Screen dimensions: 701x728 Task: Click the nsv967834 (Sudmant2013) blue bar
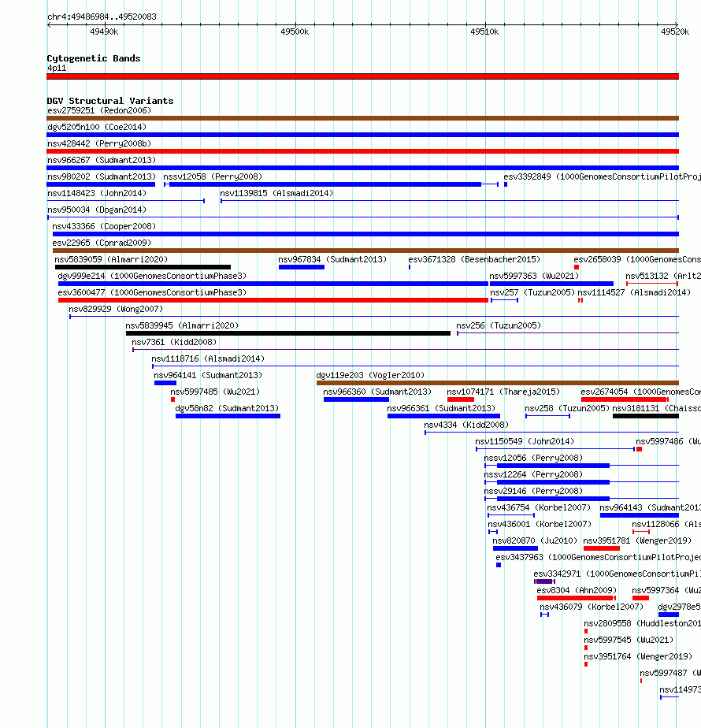(302, 267)
